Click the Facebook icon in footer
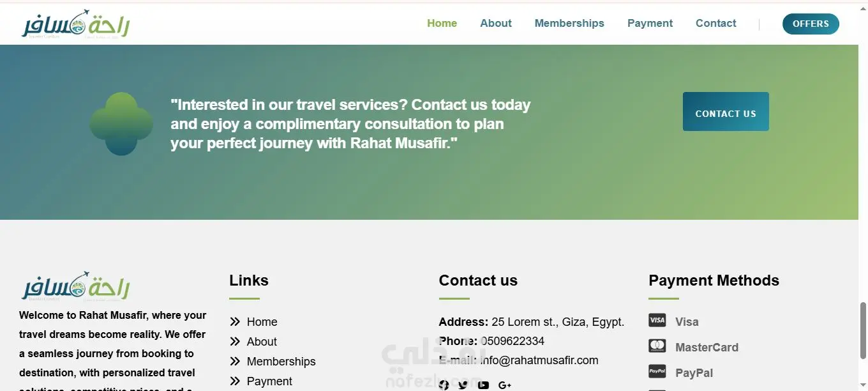Screen dimensions: 868x391 (444, 385)
